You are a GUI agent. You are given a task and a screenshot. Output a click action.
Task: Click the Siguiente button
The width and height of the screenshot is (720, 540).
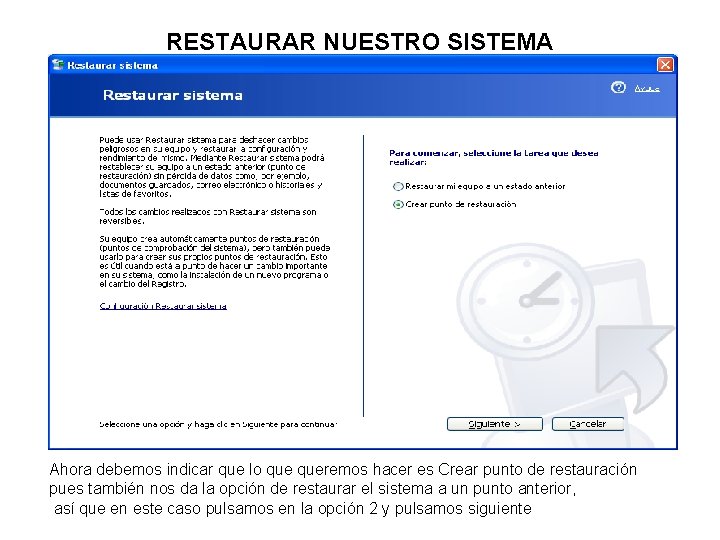point(495,424)
